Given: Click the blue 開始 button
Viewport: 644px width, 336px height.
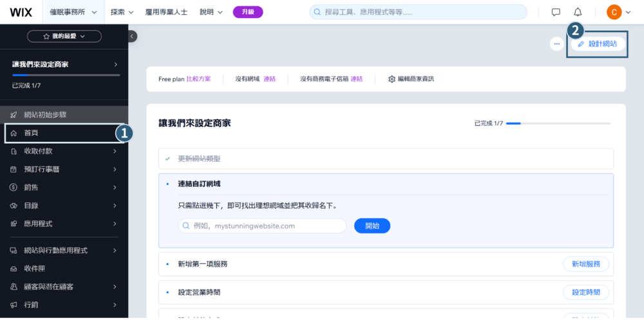Looking at the screenshot, I should pyautogui.click(x=372, y=226).
